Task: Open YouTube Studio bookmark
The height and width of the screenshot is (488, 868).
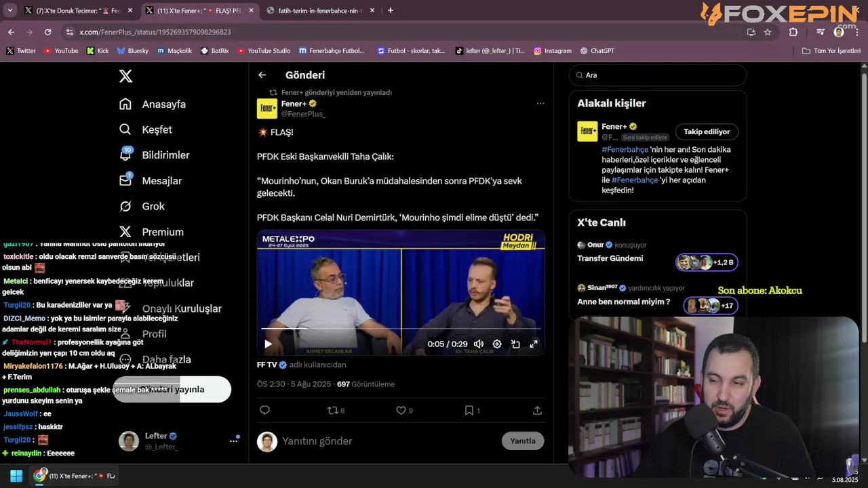Action: click(264, 51)
